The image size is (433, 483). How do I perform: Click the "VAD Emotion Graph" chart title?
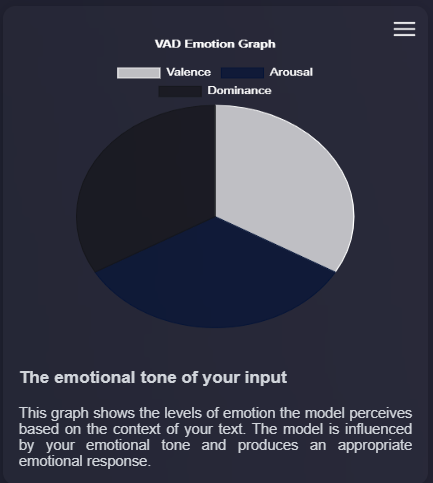[215, 44]
